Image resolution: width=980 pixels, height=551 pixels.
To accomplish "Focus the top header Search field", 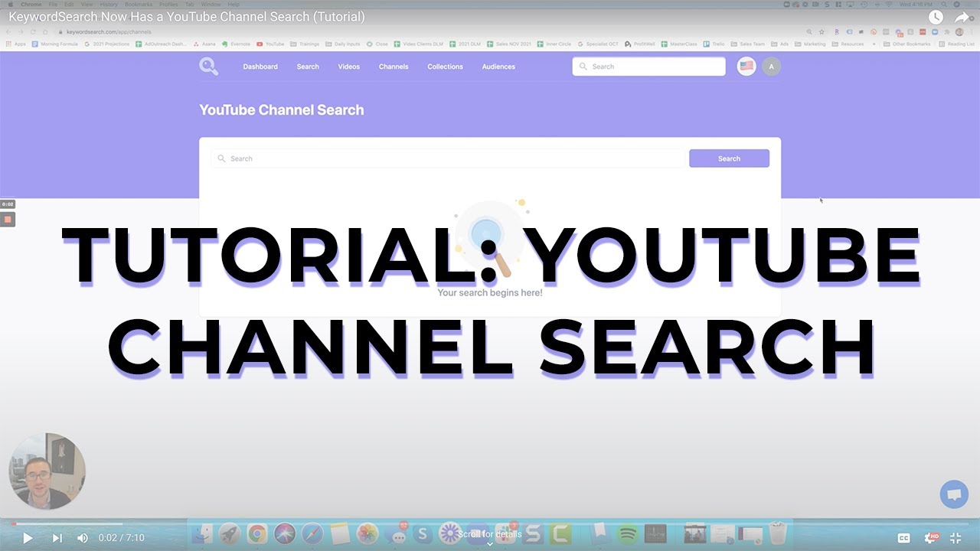I will pos(648,67).
